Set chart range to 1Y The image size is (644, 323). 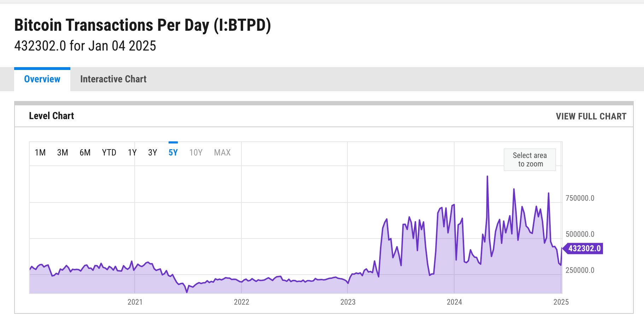tap(132, 153)
